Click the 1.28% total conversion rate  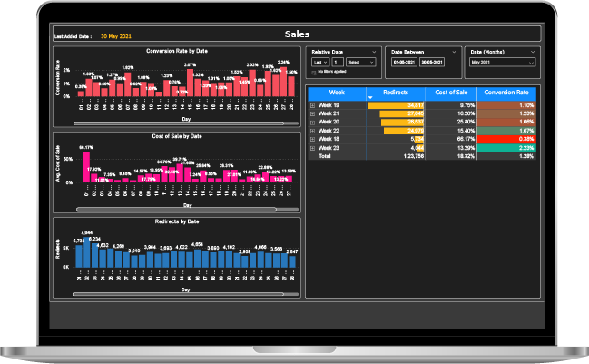coord(526,156)
